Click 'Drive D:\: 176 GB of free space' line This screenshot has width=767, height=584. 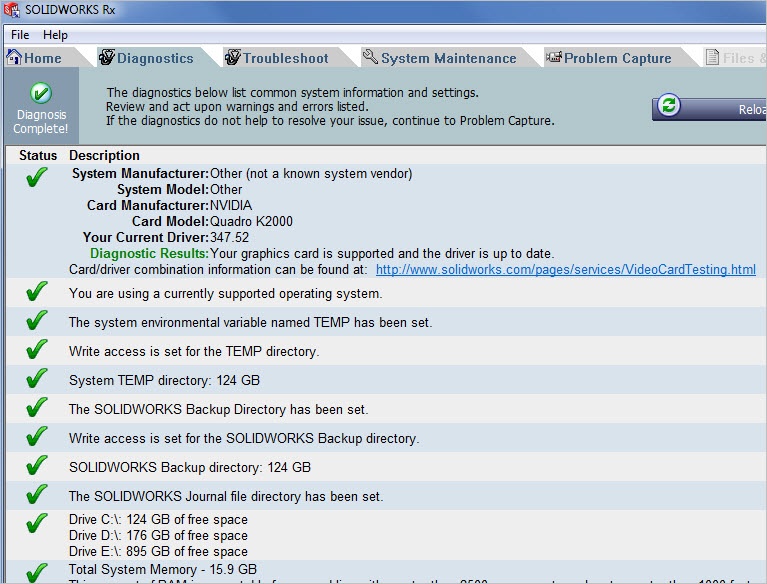(158, 536)
